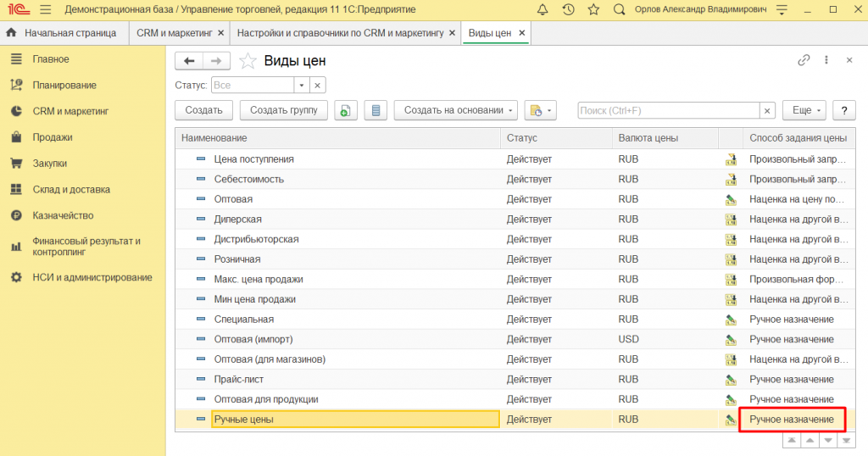Click the Создать button
This screenshot has height=456, width=868.
pos(203,110)
